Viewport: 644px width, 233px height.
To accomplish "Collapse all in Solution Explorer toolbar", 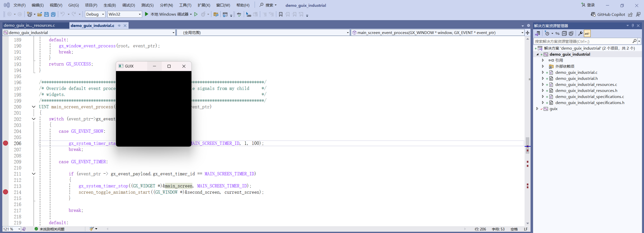I will 564,33.
